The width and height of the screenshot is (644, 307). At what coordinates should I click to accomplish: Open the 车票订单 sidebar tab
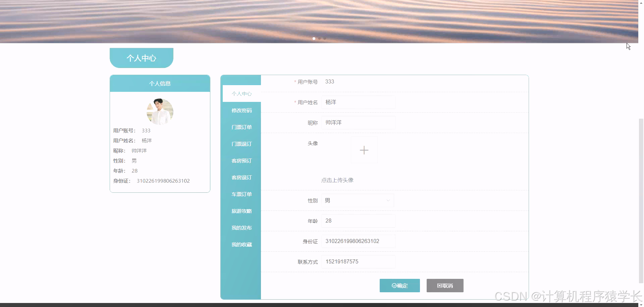click(x=241, y=194)
